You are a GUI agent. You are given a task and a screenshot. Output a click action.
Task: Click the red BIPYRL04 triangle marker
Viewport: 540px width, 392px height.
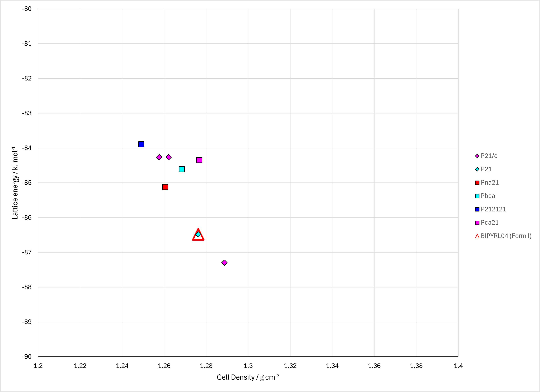[x=198, y=235]
